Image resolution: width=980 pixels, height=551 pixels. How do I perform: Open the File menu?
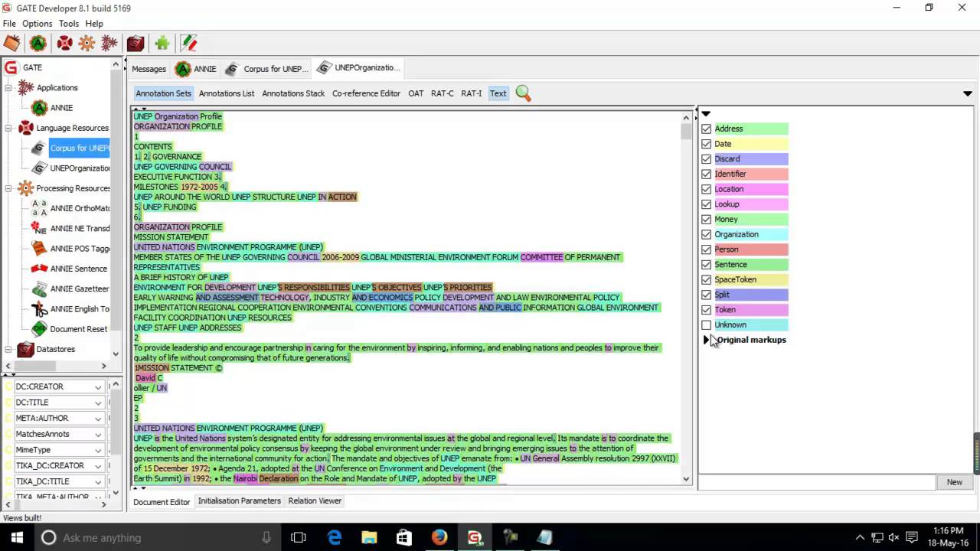9,24
